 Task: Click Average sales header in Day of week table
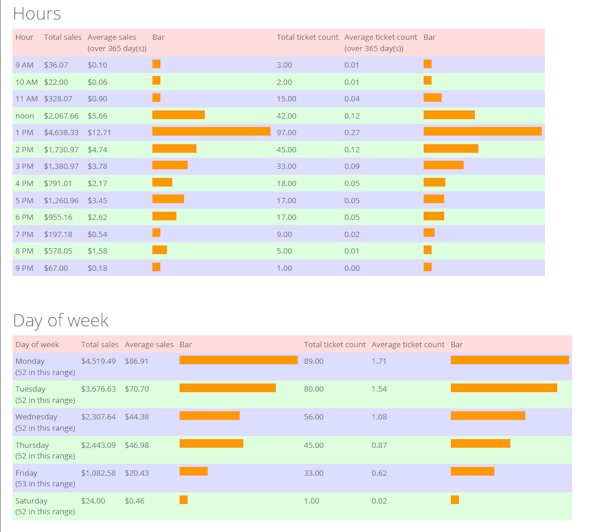[x=149, y=344]
